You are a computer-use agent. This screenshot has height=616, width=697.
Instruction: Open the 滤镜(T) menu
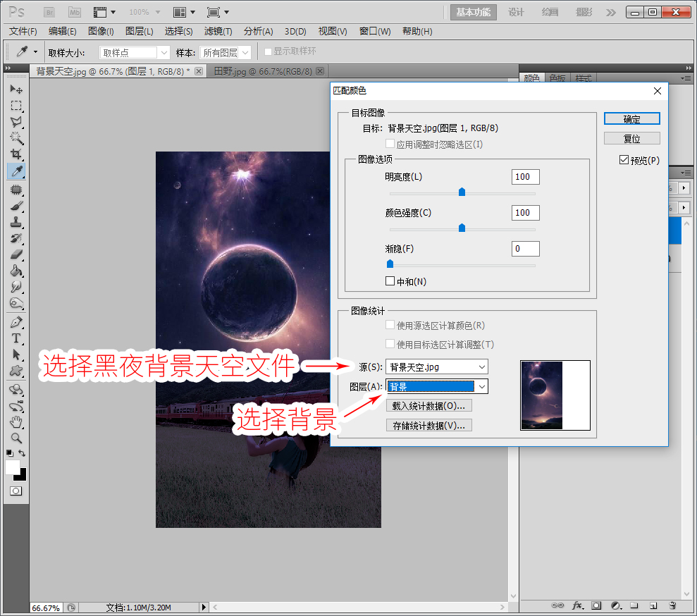(x=218, y=31)
